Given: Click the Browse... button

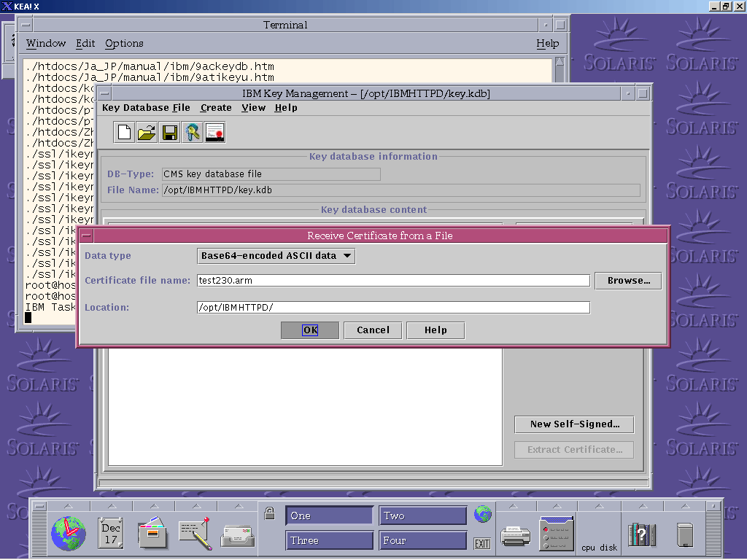Looking at the screenshot, I should [628, 281].
